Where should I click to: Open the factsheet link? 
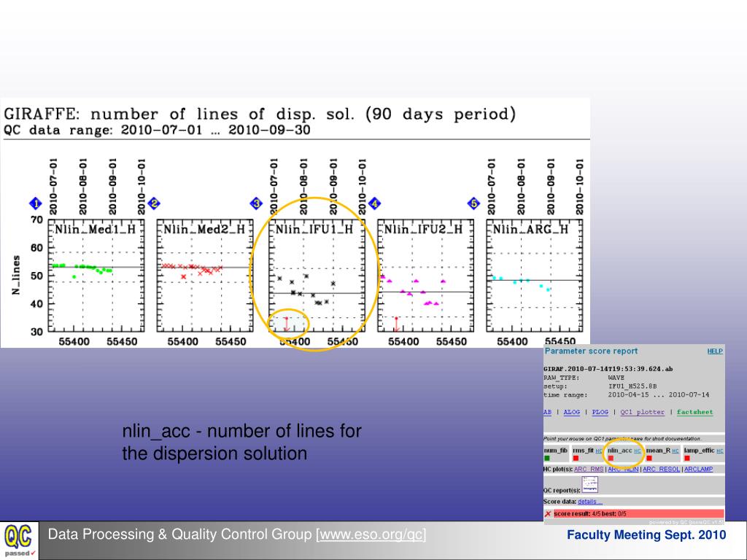click(695, 412)
